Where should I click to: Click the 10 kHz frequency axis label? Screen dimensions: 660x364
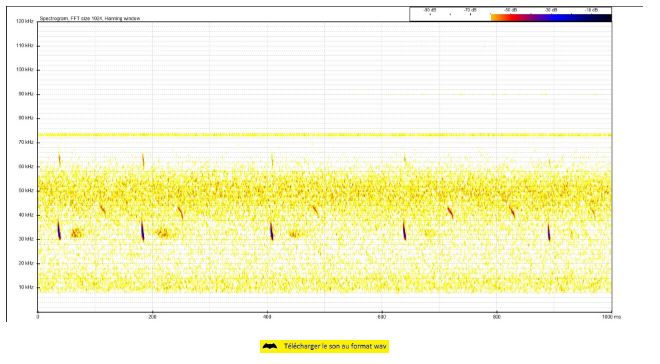(x=26, y=287)
